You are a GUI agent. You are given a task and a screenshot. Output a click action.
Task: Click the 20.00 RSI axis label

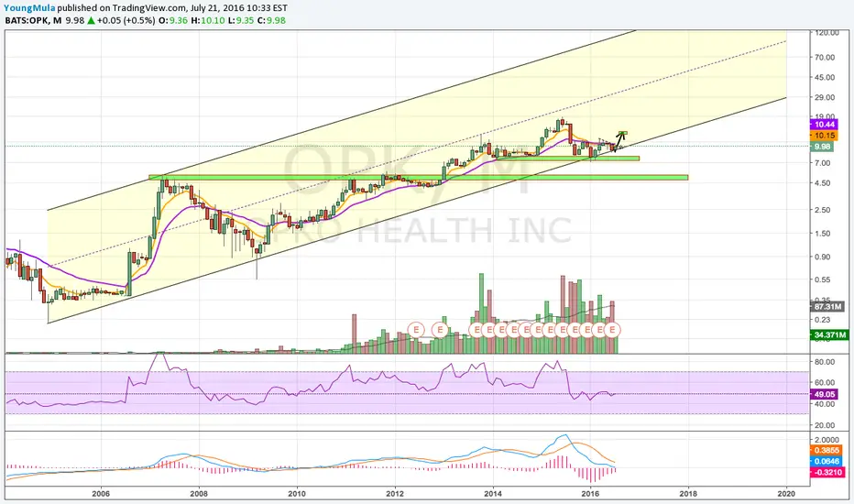click(x=825, y=425)
